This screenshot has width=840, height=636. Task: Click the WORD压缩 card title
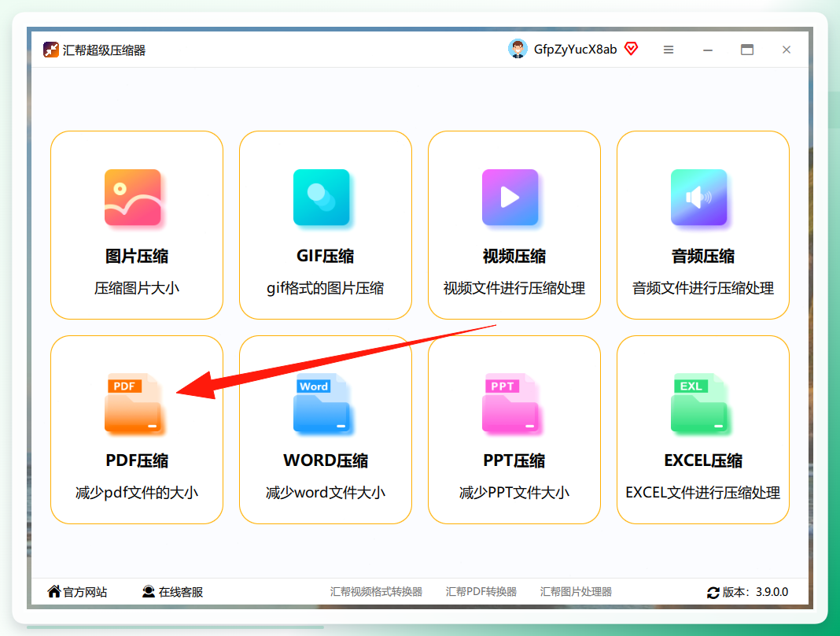(326, 460)
